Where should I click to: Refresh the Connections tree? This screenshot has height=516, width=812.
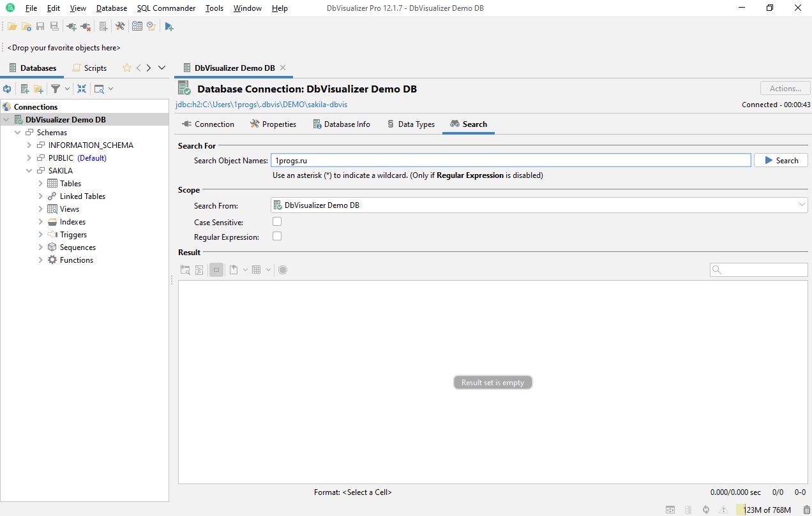click(6, 88)
